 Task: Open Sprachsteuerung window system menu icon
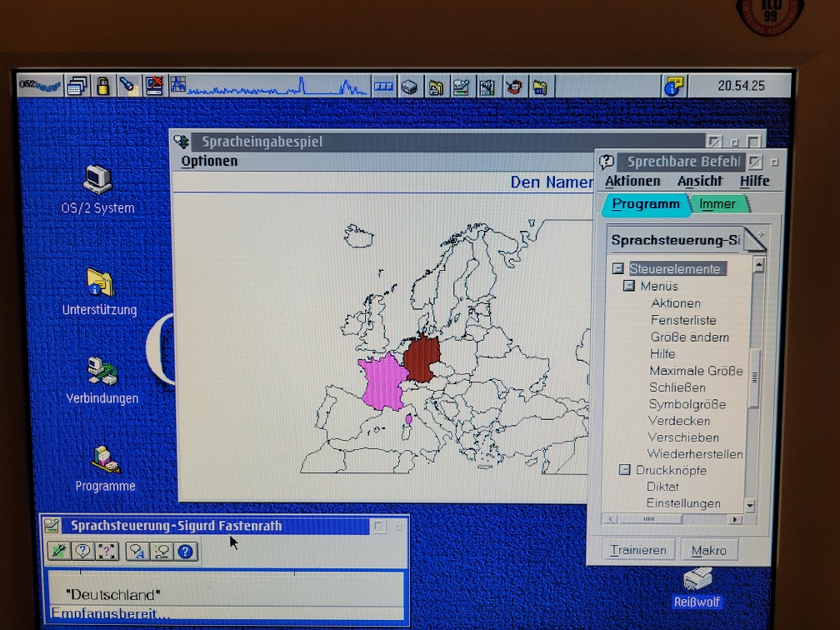(x=52, y=526)
